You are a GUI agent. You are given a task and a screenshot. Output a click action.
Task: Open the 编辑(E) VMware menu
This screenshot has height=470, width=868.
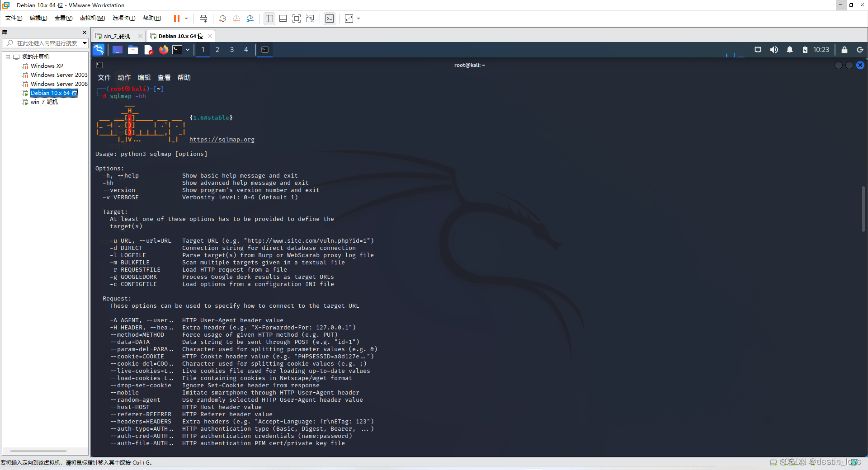coord(38,18)
